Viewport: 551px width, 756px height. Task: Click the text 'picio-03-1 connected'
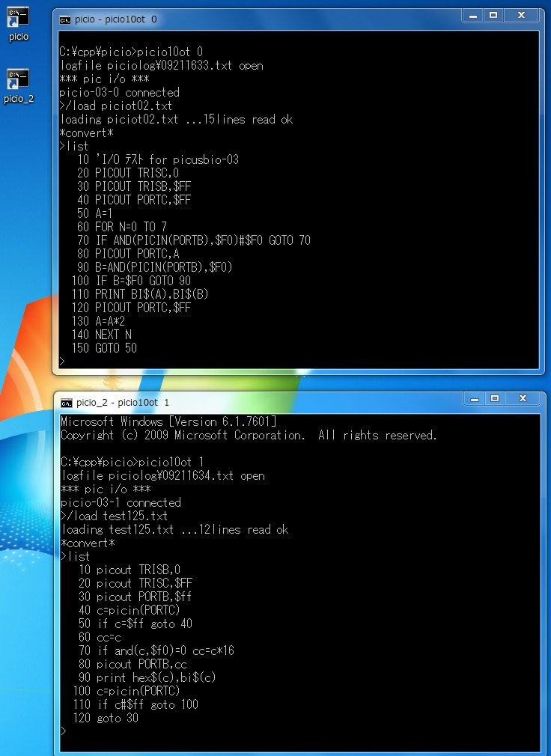(x=121, y=503)
